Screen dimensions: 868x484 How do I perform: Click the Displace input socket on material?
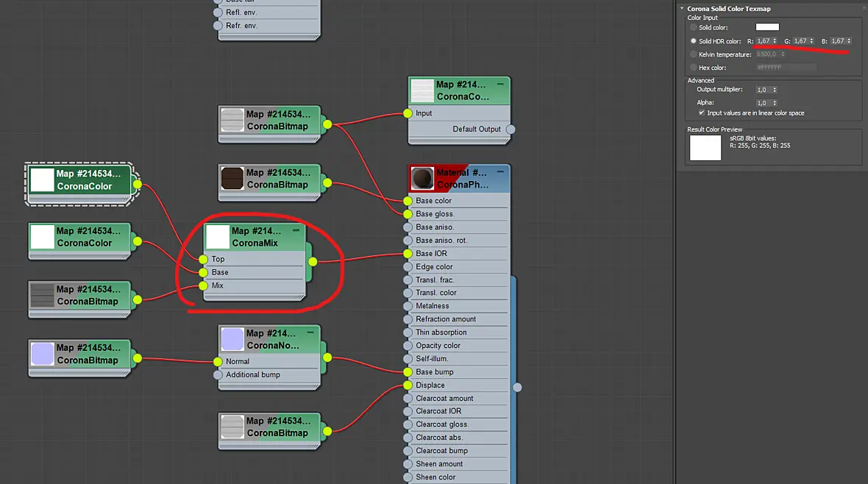tap(408, 385)
